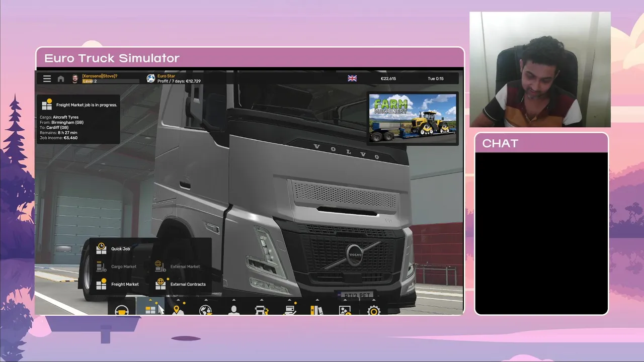Click the [Kerosene][Stove]? player name
The image size is (644, 362).
click(x=100, y=76)
